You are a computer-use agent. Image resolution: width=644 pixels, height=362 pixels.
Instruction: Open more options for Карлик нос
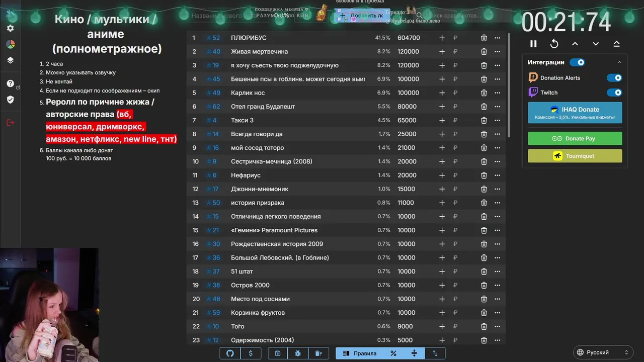click(x=497, y=93)
